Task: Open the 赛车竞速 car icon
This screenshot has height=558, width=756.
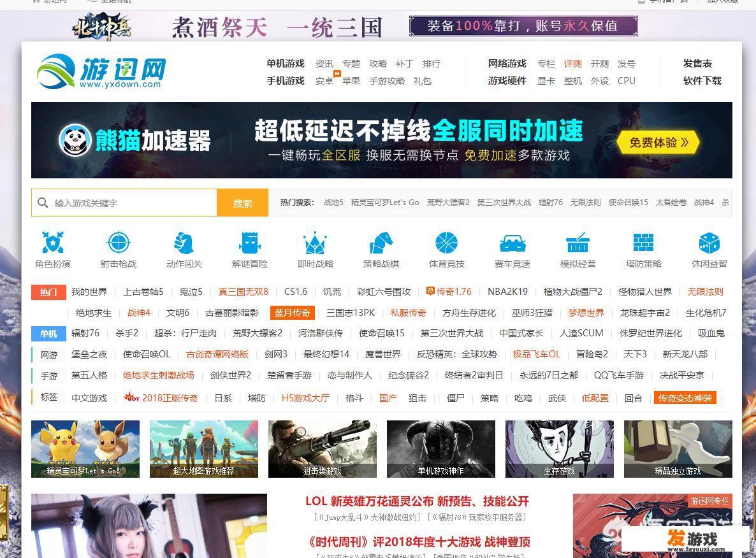Action: coord(512,243)
